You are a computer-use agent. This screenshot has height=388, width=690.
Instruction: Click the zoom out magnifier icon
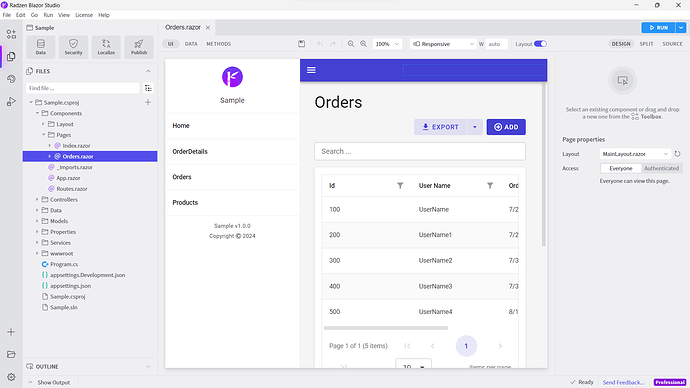tap(351, 44)
